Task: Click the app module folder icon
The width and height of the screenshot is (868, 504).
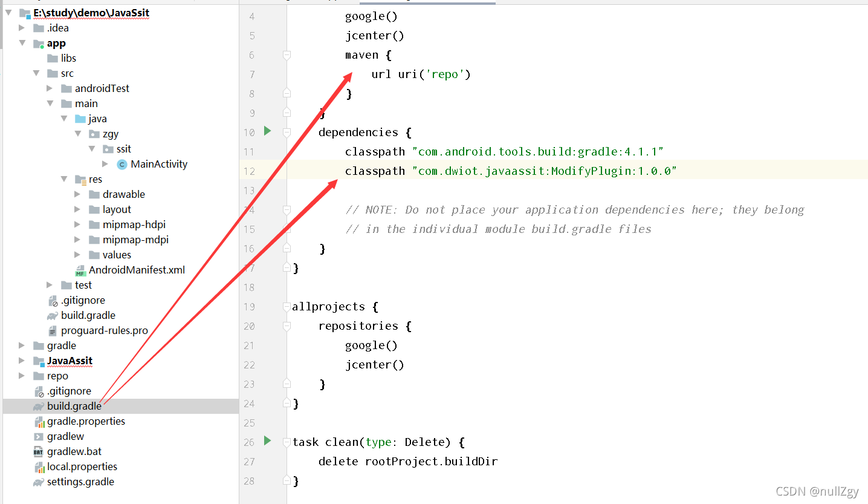Action: click(39, 44)
